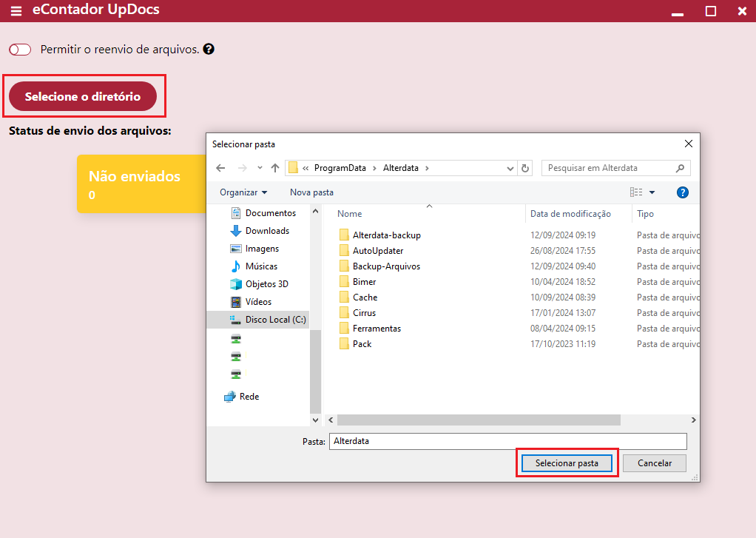
Task: Open recent locations dropdown chevron
Action: pyautogui.click(x=260, y=168)
